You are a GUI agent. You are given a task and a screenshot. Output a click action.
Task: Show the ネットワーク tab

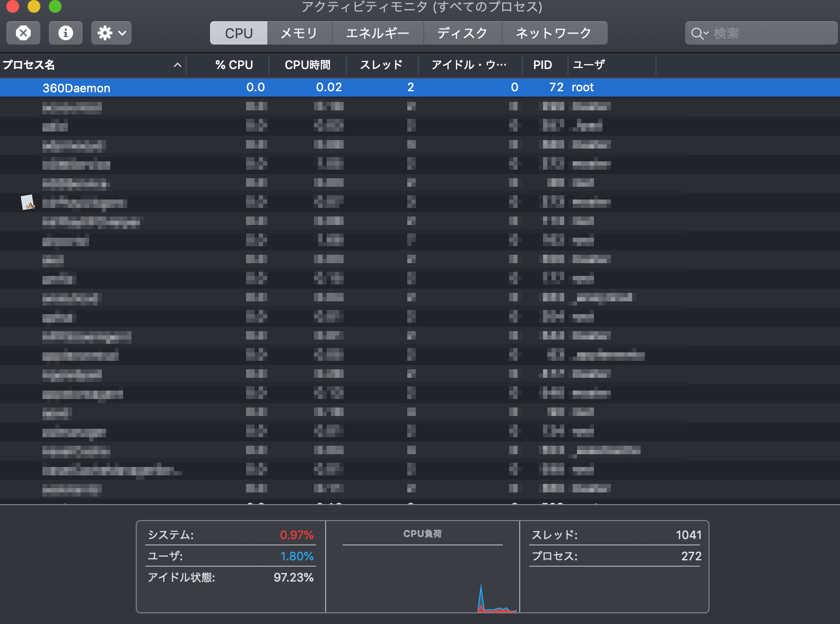pyautogui.click(x=554, y=33)
